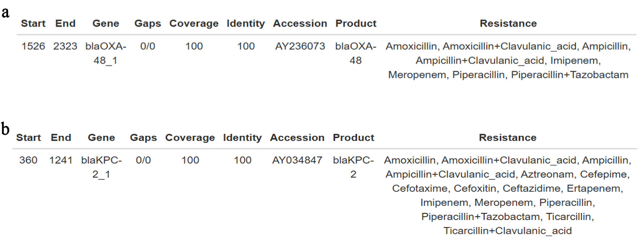Screen dimensions: 644x246
Task: Click start position value 1526
Action: (x=33, y=46)
